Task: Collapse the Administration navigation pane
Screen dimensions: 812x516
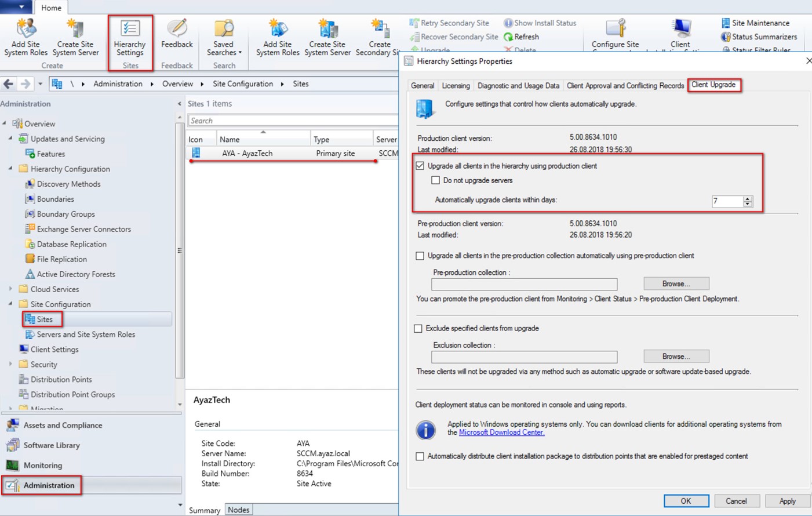Action: pyautogui.click(x=179, y=104)
